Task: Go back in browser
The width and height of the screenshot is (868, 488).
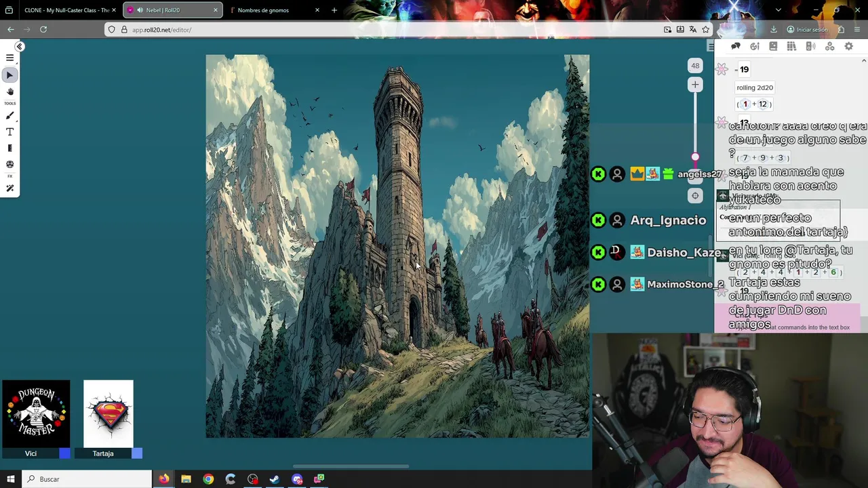Action: coord(11,29)
